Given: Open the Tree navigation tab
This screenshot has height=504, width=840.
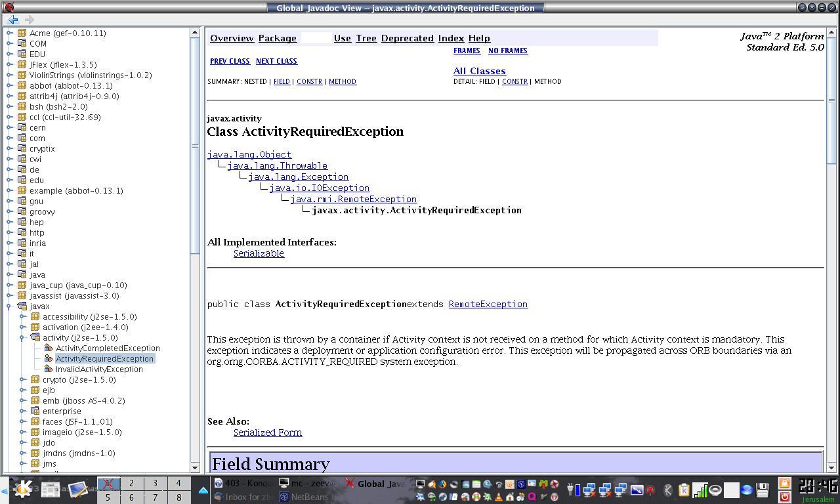Looking at the screenshot, I should point(366,39).
